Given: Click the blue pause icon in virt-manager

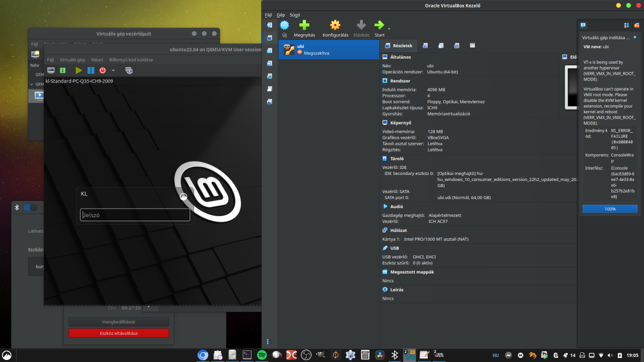Looking at the screenshot, I should [91, 70].
